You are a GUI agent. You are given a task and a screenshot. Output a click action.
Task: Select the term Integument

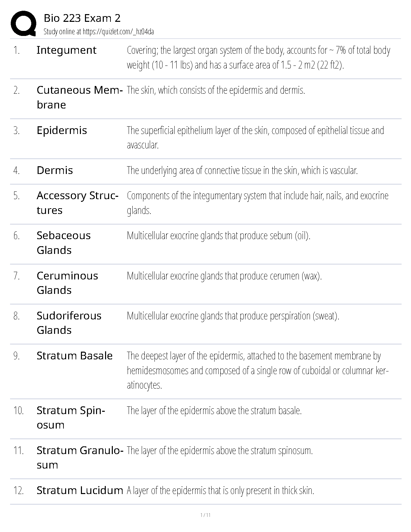click(x=66, y=50)
